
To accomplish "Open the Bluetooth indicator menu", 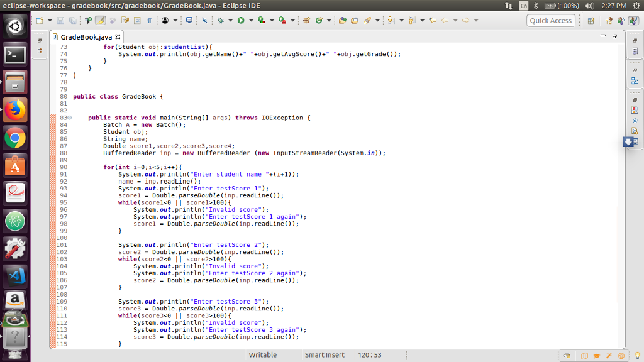I will (536, 6).
